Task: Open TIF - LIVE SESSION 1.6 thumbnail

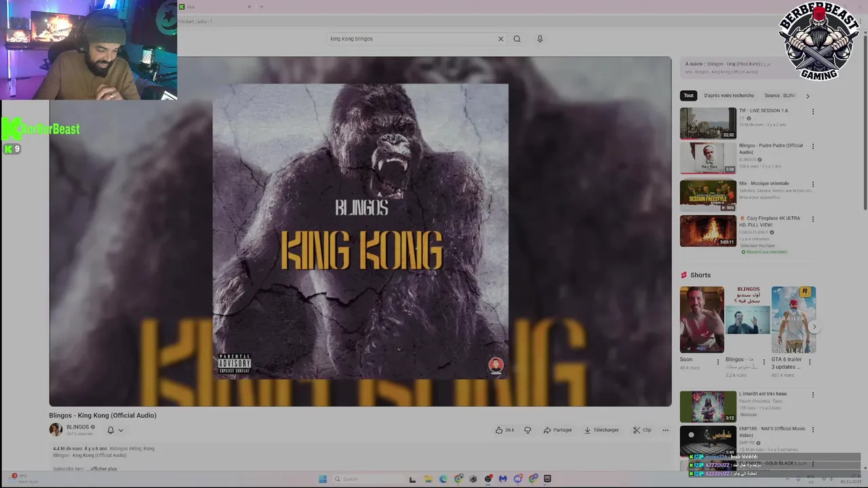Action: [x=708, y=123]
